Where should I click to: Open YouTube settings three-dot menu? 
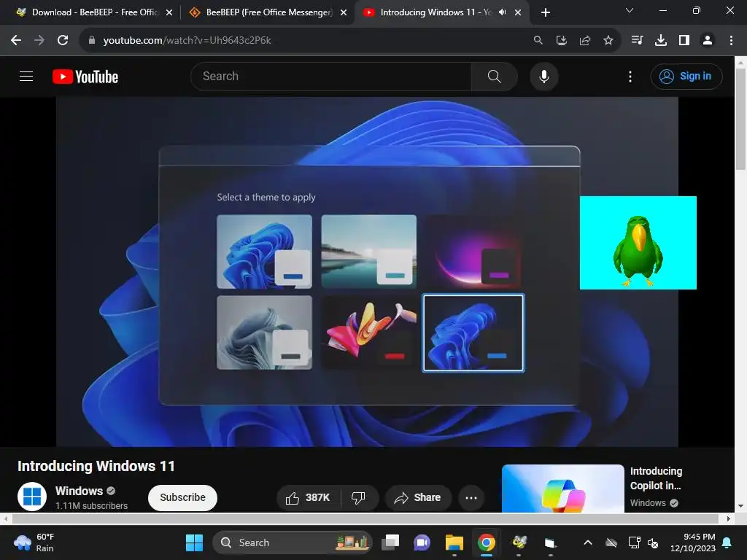click(630, 76)
